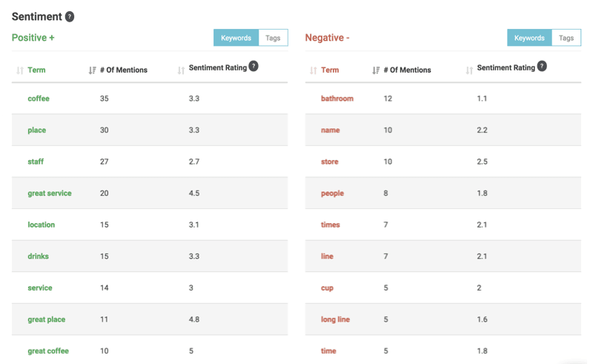Open the negative term 'bathroom'
The height and width of the screenshot is (364, 593).
[x=337, y=99]
